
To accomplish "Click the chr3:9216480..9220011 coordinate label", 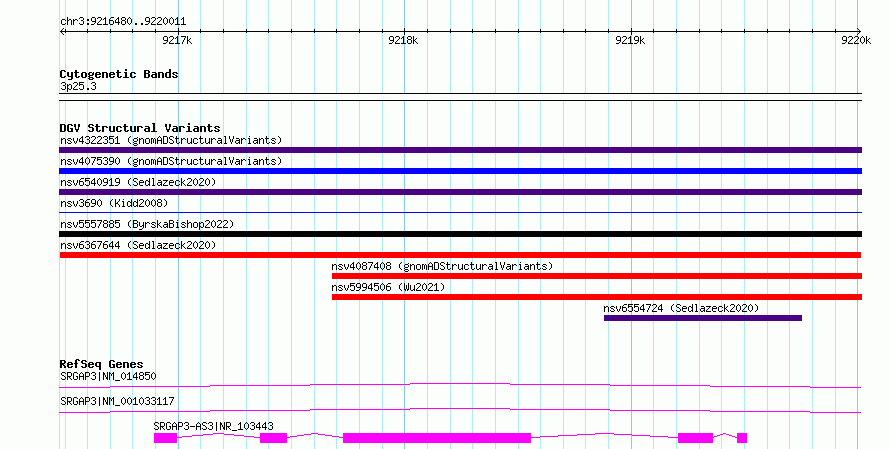I will coord(123,22).
